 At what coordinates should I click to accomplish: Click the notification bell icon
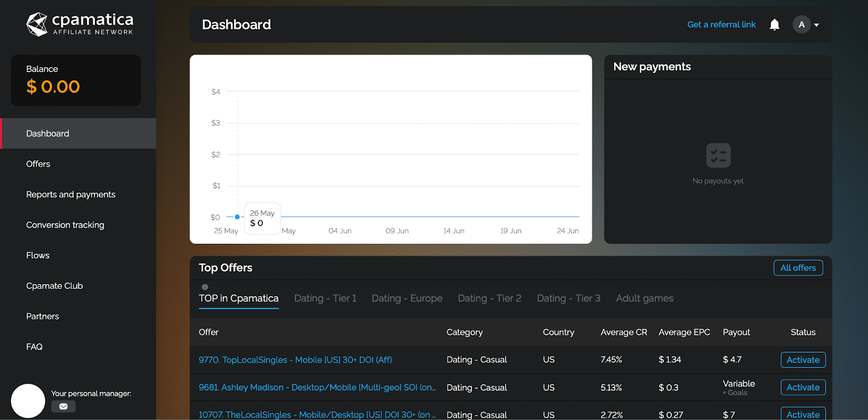[x=775, y=25]
